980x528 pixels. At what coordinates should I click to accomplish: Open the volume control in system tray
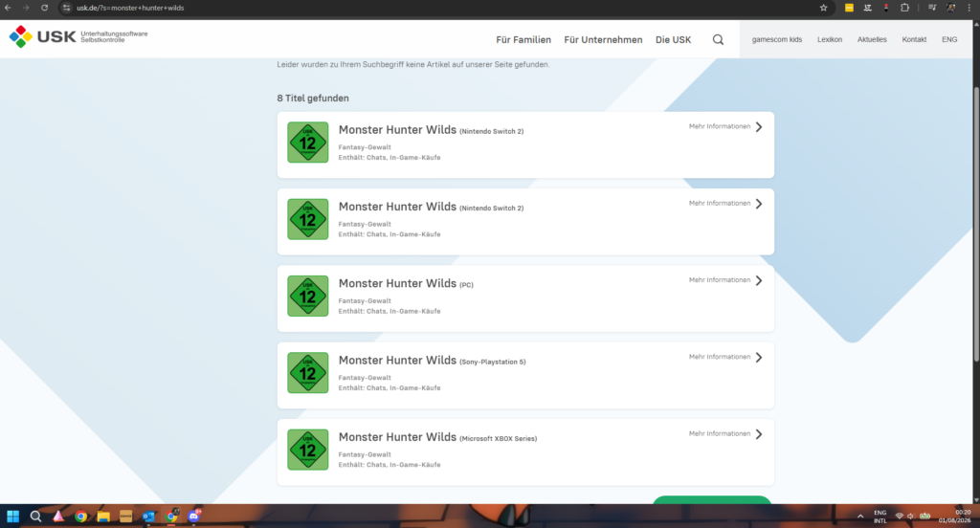tap(911, 517)
